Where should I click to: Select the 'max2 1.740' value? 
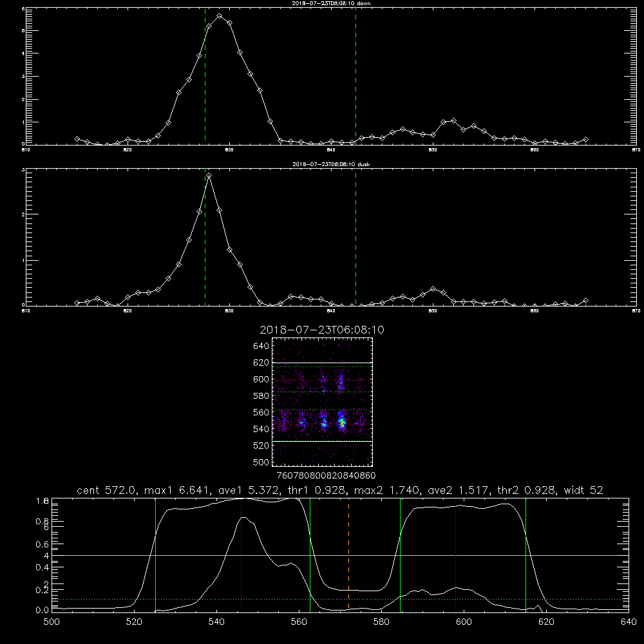[387, 490]
